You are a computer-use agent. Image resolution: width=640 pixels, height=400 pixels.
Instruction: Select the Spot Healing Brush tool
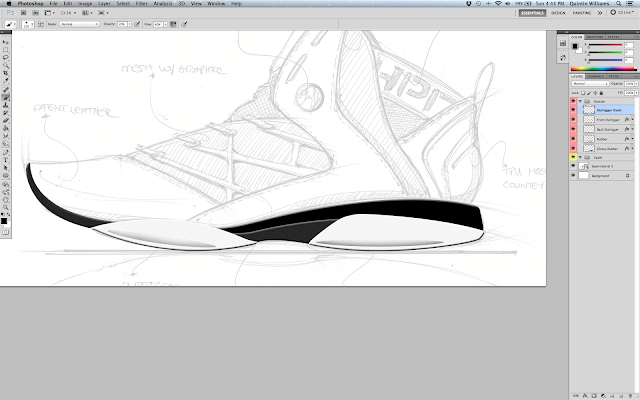tap(6, 89)
